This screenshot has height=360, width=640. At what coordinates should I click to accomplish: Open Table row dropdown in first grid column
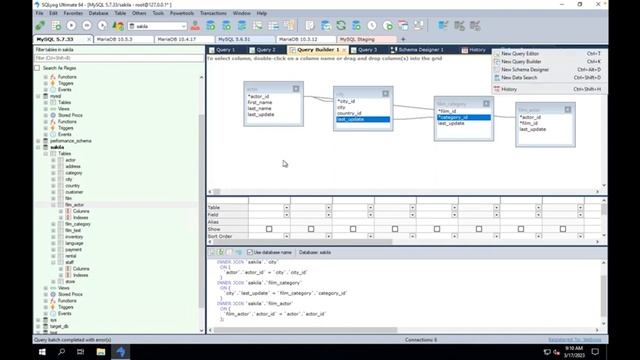coord(287,207)
